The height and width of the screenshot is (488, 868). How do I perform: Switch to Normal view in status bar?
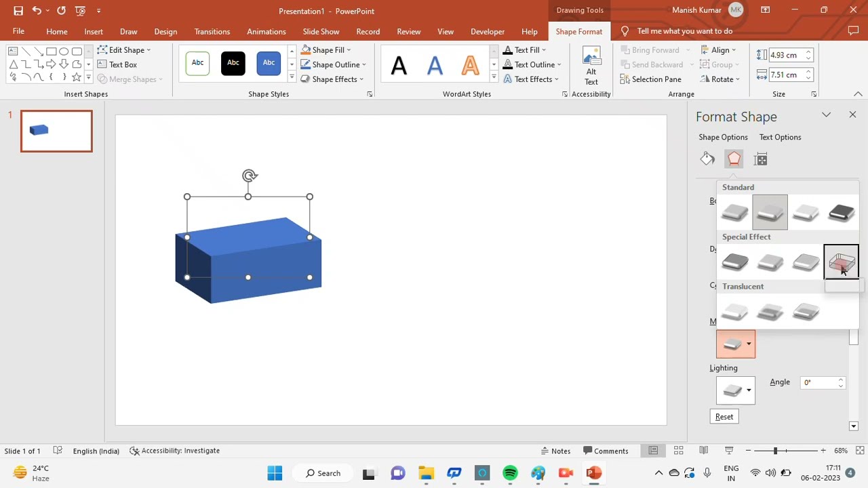653,451
